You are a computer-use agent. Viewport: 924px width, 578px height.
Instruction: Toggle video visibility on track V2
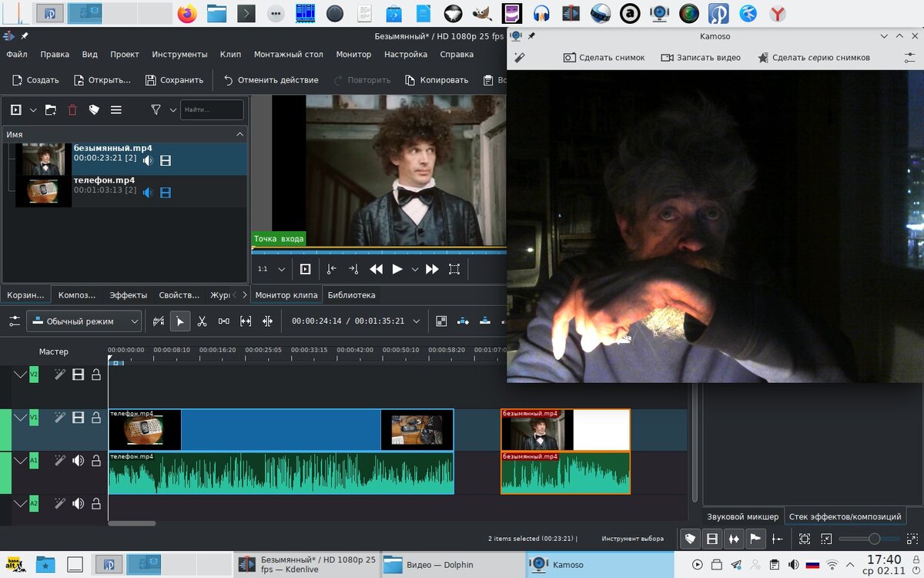pos(78,375)
